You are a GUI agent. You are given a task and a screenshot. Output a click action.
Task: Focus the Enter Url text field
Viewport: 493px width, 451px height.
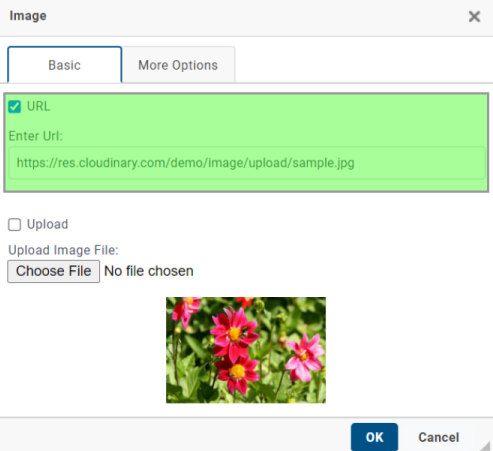(x=247, y=163)
